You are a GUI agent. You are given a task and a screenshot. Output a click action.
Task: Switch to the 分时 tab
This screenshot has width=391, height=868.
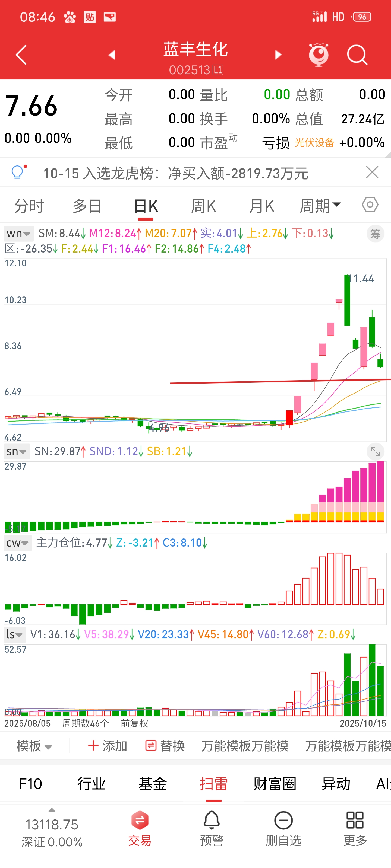click(x=29, y=206)
